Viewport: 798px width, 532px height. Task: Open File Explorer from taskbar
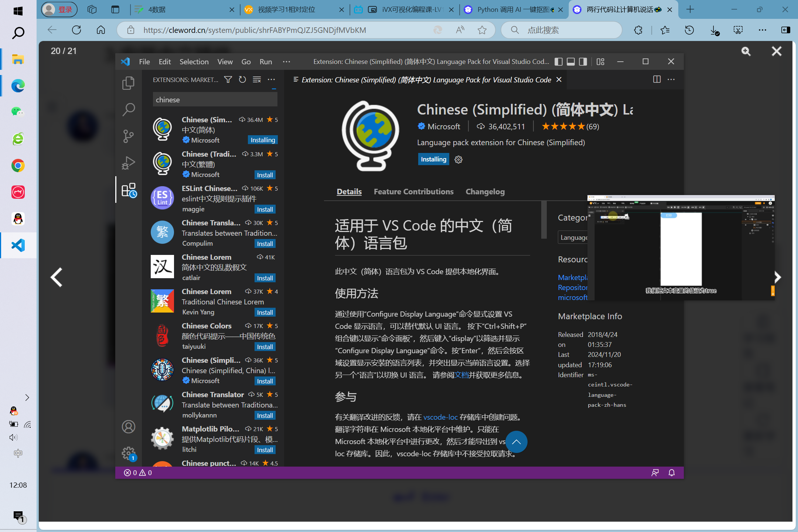[x=18, y=59]
